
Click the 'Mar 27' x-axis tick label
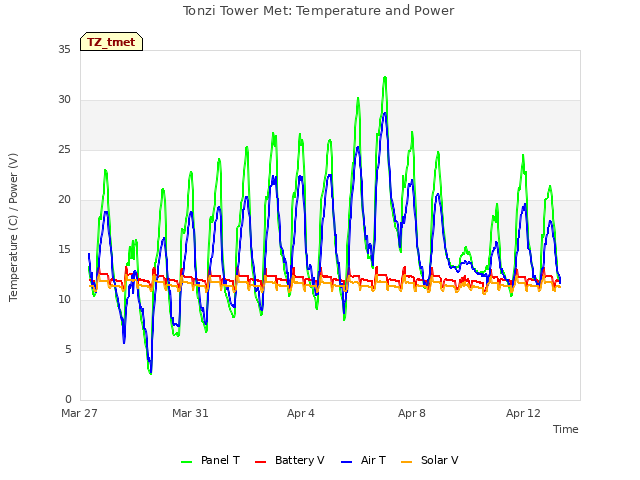click(79, 413)
